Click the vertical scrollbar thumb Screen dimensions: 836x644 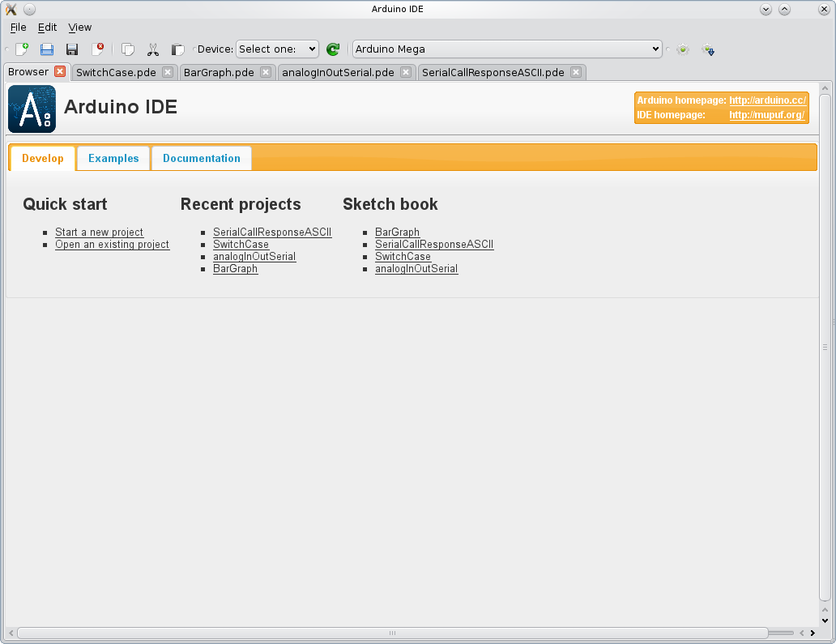point(825,347)
